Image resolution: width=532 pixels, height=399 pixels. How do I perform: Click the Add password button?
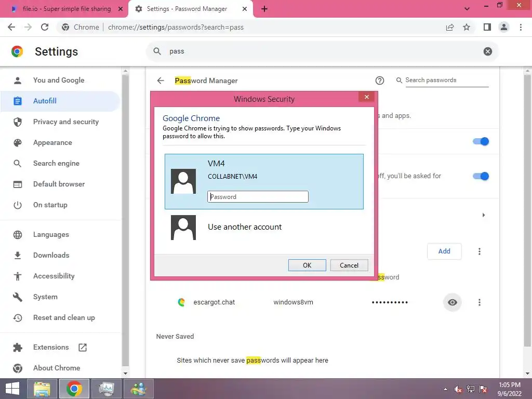[444, 251]
